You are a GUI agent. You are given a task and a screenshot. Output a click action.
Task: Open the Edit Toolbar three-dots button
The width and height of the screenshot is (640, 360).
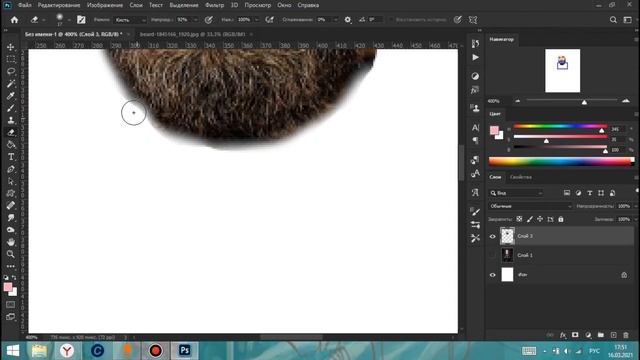[11, 266]
